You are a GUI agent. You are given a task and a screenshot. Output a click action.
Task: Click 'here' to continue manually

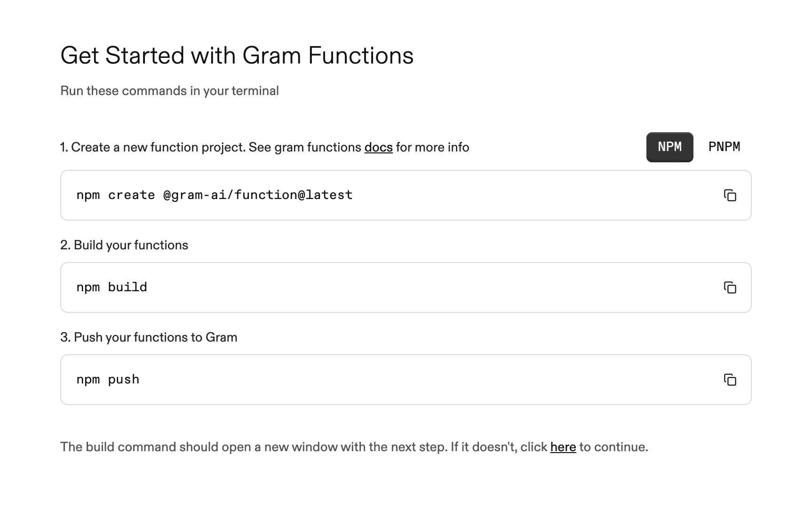[563, 447]
